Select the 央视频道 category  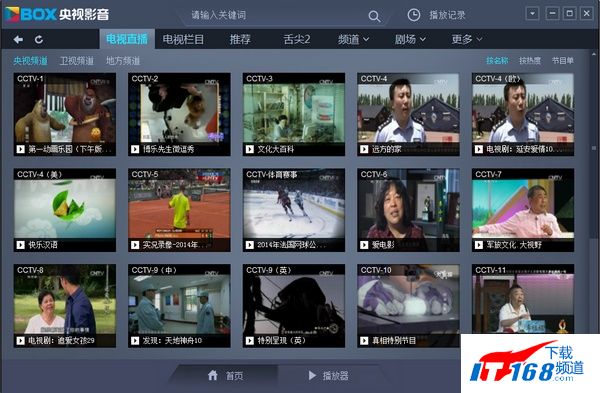click(x=30, y=60)
